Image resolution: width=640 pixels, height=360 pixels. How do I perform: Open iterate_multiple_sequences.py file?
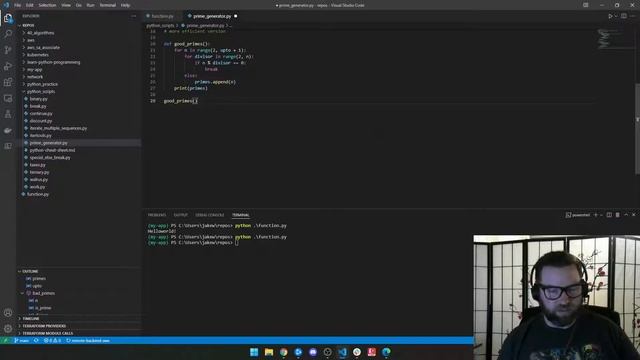[x=58, y=128]
